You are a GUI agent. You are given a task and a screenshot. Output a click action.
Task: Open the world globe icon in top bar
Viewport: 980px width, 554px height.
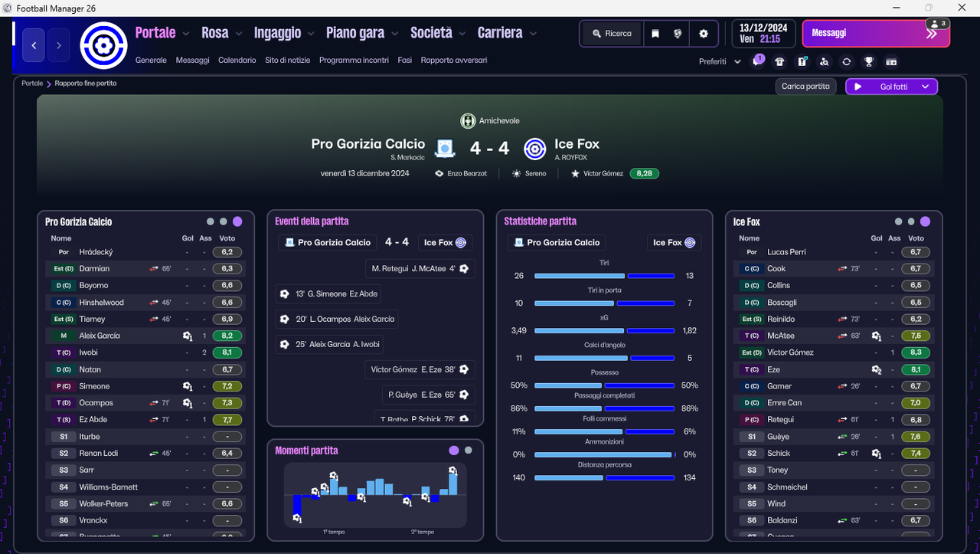(678, 34)
